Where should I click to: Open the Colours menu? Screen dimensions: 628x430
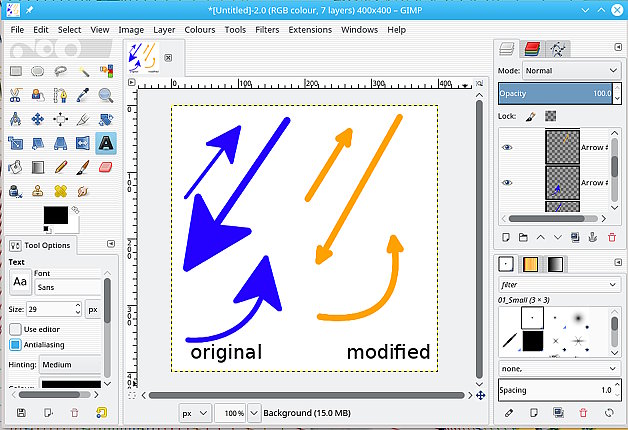pos(199,30)
